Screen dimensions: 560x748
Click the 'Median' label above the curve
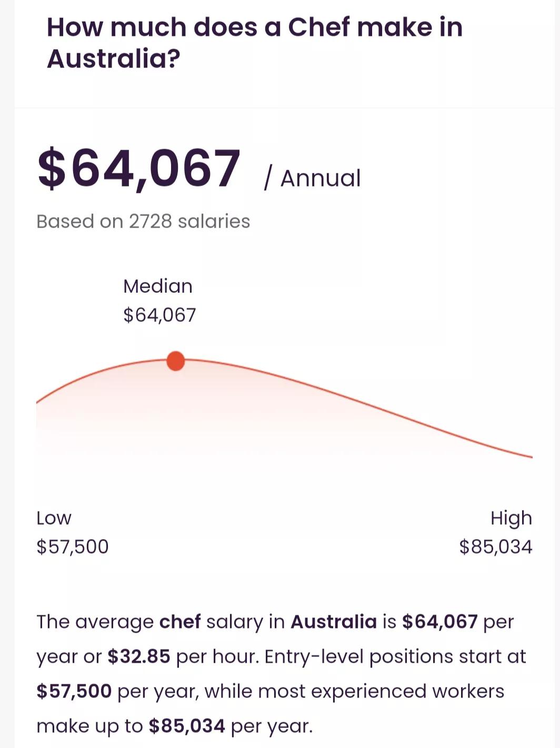coord(158,286)
